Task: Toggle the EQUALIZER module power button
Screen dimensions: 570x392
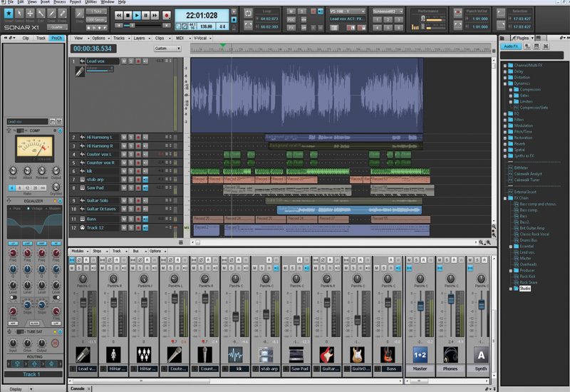Action: [60, 201]
